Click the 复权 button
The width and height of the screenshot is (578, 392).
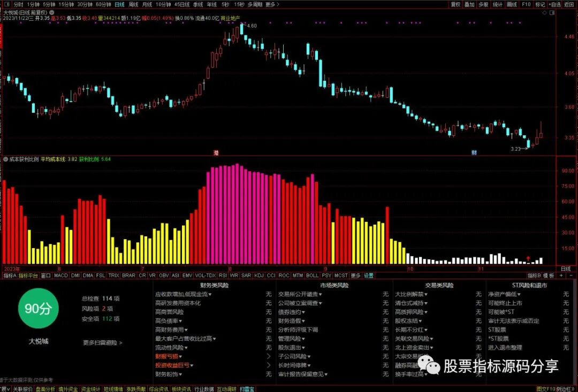pos(455,4)
